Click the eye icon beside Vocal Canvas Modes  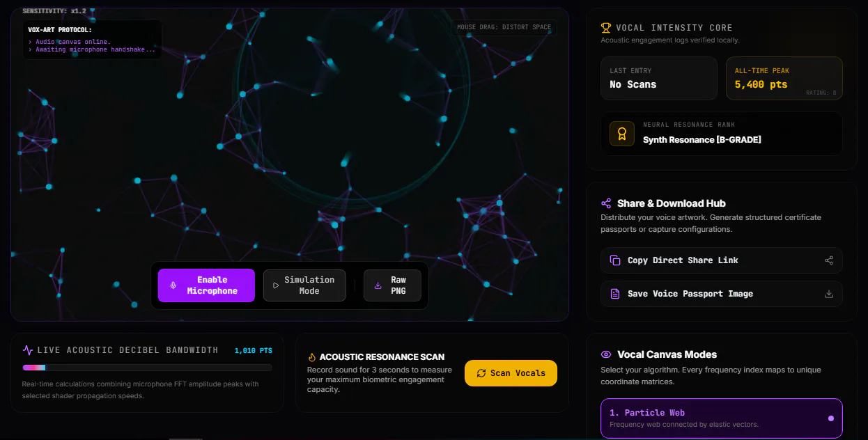click(x=606, y=354)
